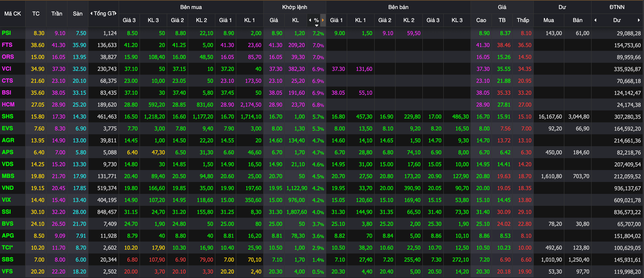
Task: Click left arrow next to % header
Action: pos(310,20)
